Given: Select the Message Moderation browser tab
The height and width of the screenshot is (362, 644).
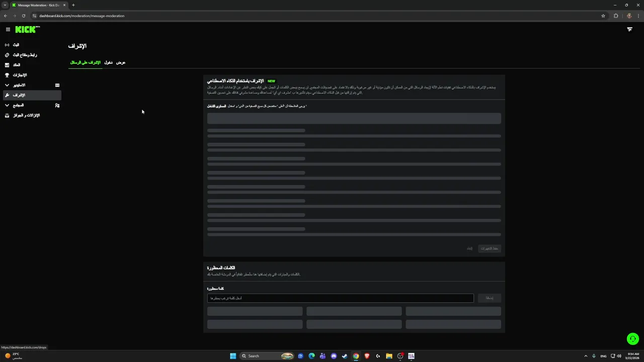Looking at the screenshot, I should (x=39, y=5).
